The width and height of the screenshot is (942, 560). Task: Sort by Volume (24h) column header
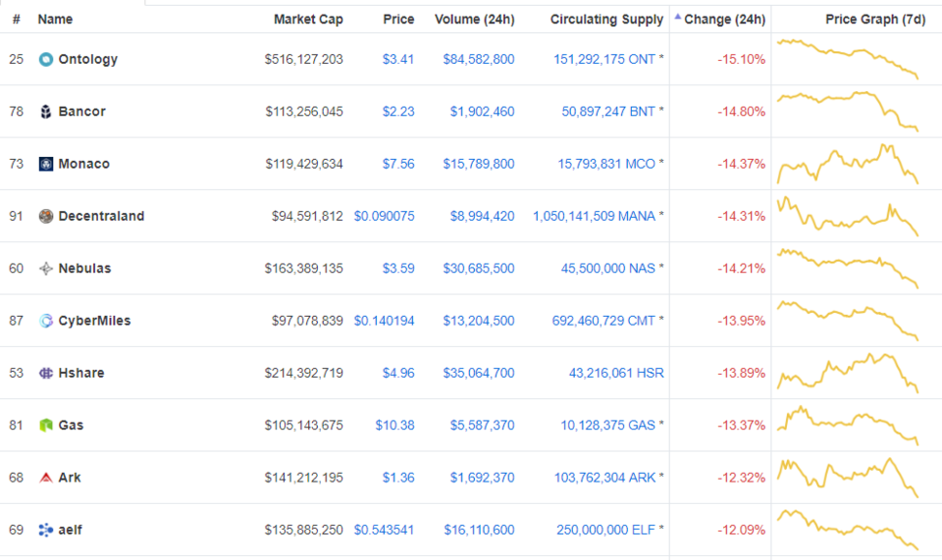(x=475, y=20)
